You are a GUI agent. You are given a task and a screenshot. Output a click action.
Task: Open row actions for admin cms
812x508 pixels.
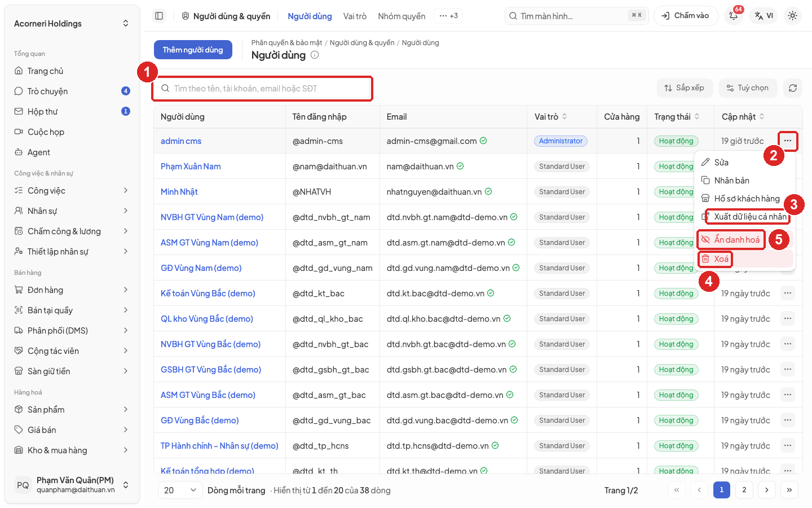(788, 141)
